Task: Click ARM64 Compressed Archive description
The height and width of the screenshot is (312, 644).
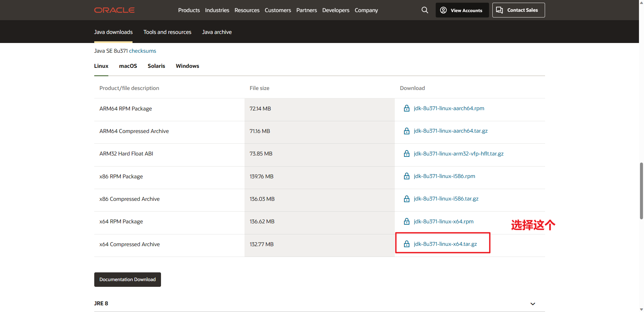Action: tap(134, 131)
